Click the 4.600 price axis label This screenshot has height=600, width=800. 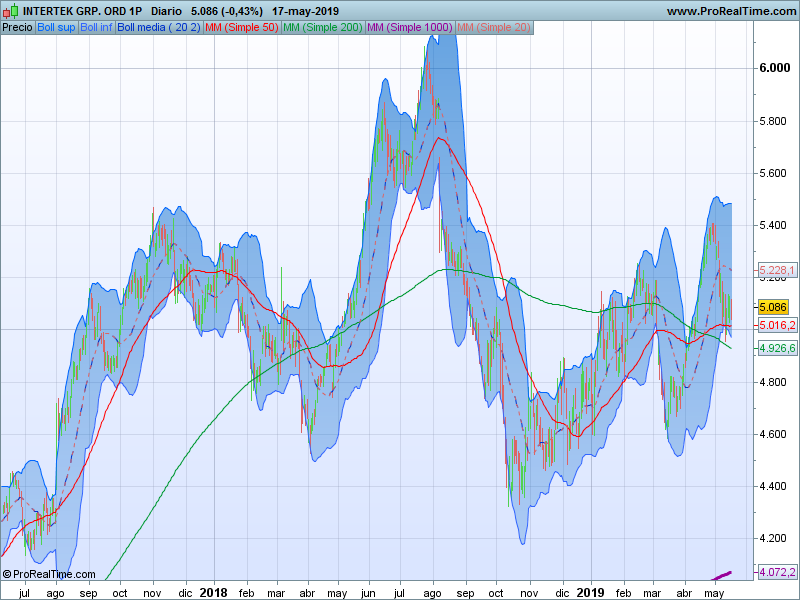pyautogui.click(x=772, y=434)
